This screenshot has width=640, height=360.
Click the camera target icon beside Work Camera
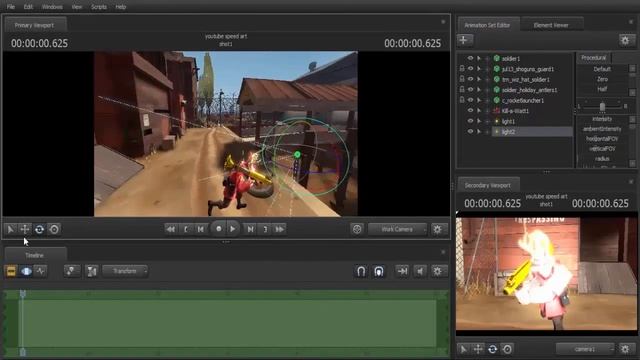coord(357,229)
